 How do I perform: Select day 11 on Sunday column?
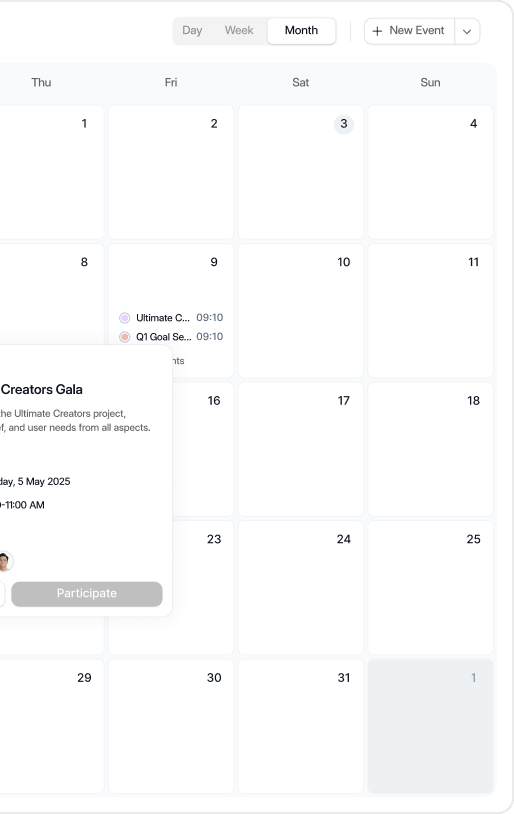430,310
